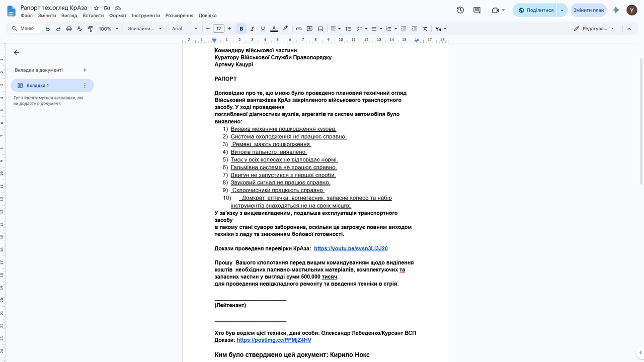The image size is (644, 362).
Task: Add a comment from the toolbar
Action: 310,29
